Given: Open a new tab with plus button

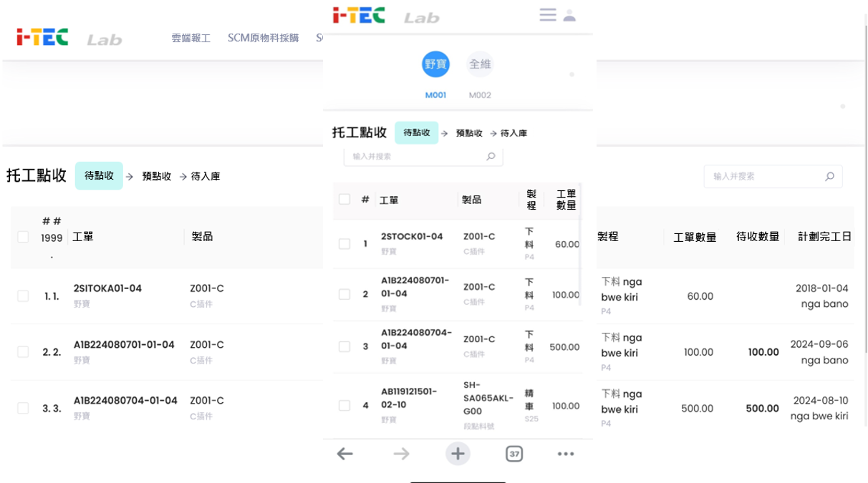Looking at the screenshot, I should [458, 454].
